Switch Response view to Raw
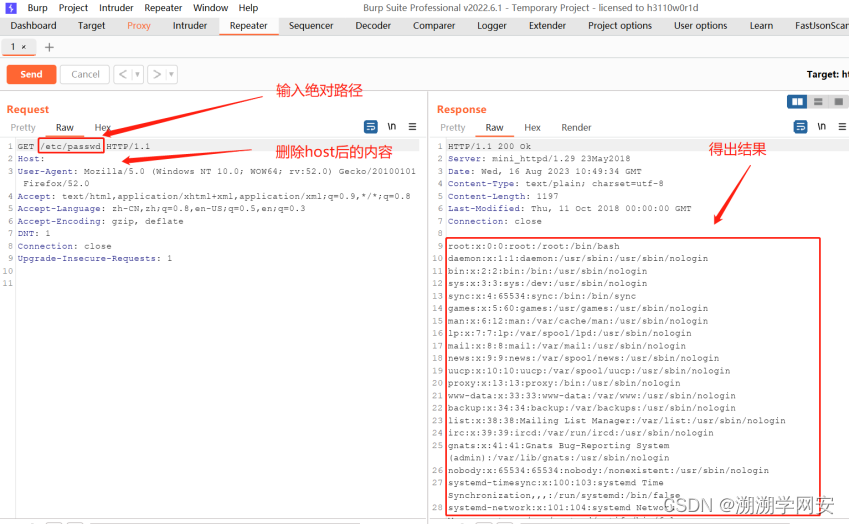 [494, 128]
